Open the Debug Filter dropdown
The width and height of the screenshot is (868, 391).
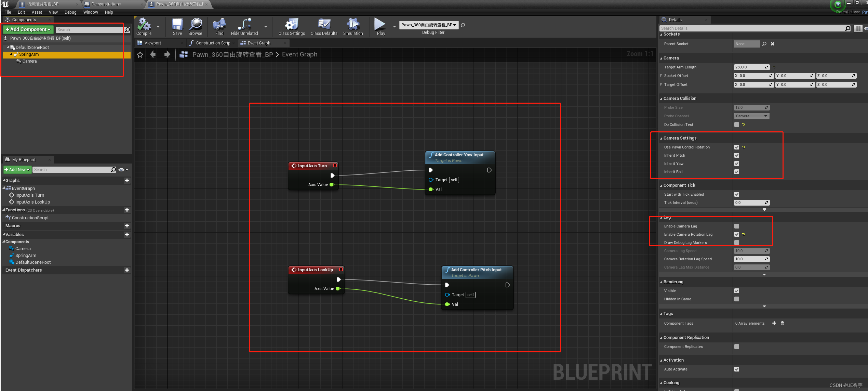point(428,25)
